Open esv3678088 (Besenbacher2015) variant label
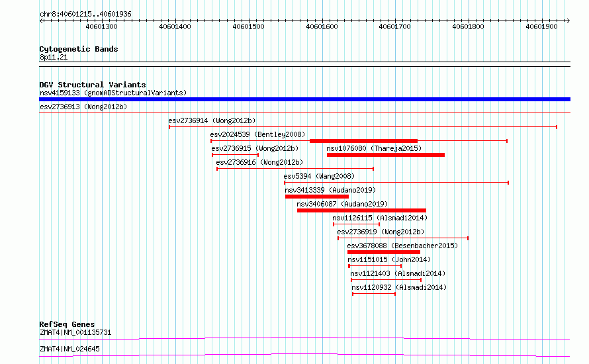Viewport: 589px width, 364px height. [x=402, y=246]
